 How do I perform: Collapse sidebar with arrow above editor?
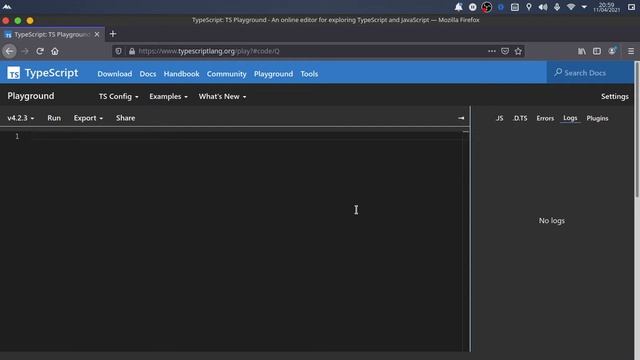point(461,118)
